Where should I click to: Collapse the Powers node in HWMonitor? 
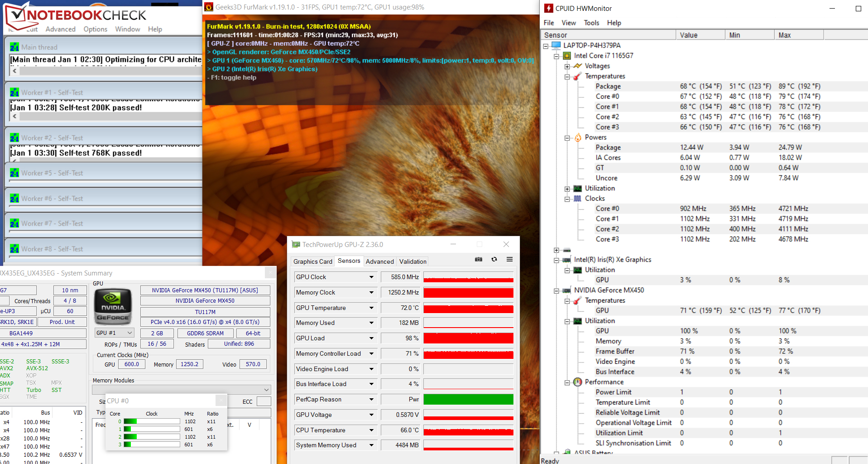point(567,138)
